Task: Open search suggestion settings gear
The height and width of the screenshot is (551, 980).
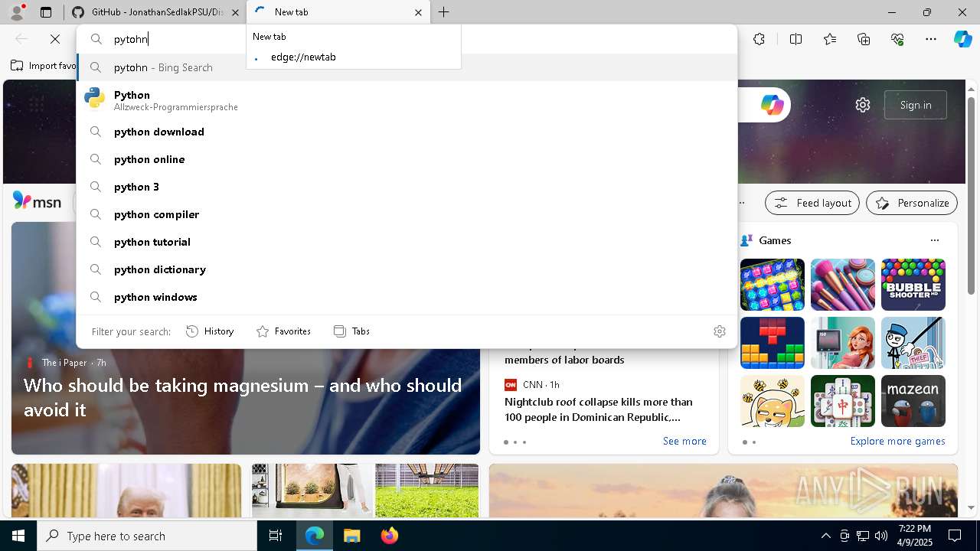Action: pos(719,331)
